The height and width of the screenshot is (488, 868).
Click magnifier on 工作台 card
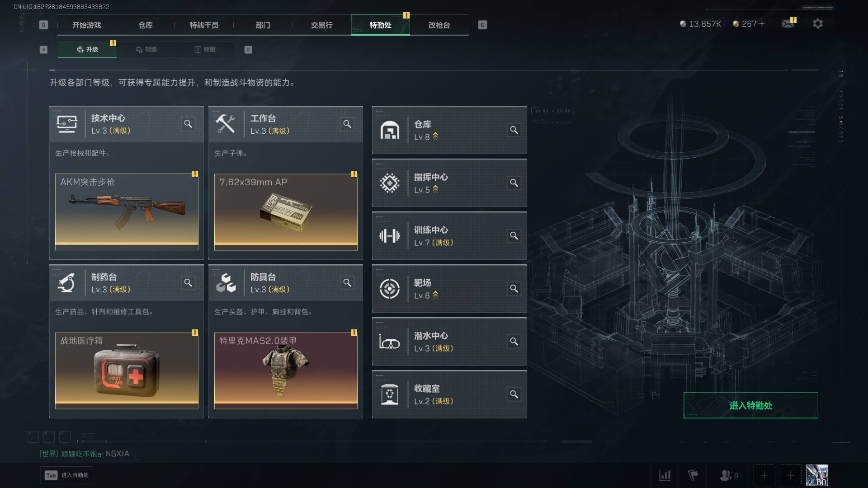tap(347, 124)
